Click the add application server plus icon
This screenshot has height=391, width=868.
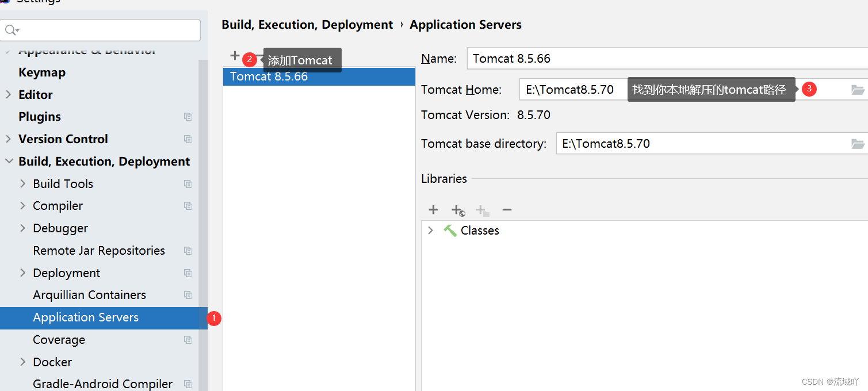pyautogui.click(x=234, y=56)
